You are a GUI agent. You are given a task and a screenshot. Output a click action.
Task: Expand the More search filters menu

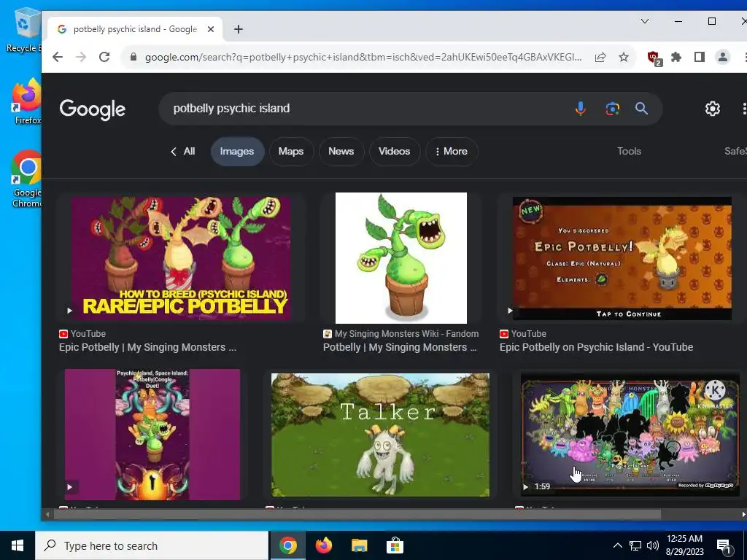click(x=452, y=152)
